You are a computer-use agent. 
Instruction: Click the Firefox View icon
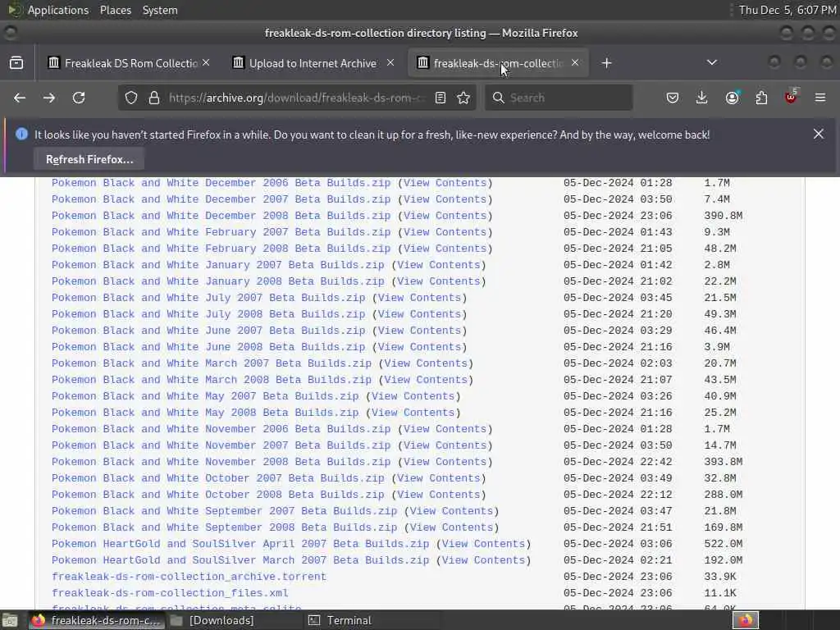tap(16, 63)
